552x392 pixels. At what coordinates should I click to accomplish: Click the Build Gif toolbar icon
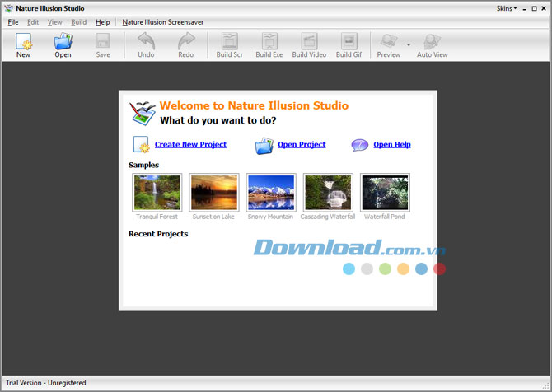click(349, 41)
